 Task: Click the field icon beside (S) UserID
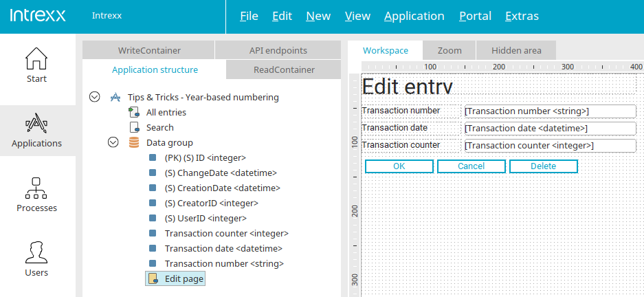(x=153, y=218)
